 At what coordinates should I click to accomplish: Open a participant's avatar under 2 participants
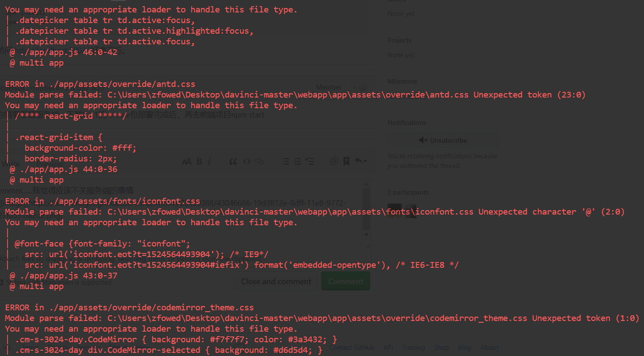394,211
